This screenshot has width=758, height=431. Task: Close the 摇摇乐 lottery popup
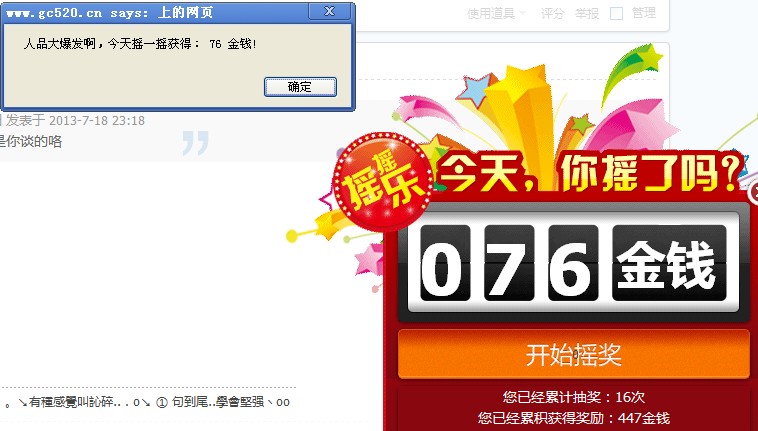tap(754, 193)
